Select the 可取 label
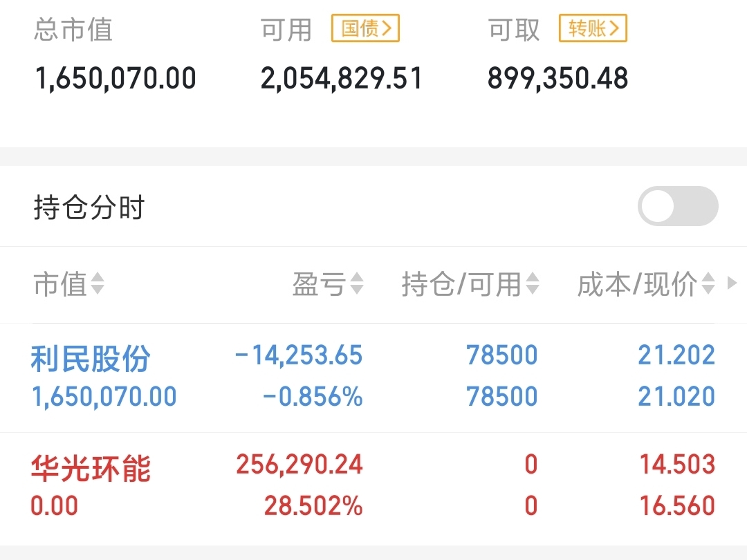The height and width of the screenshot is (560, 747). point(514,30)
